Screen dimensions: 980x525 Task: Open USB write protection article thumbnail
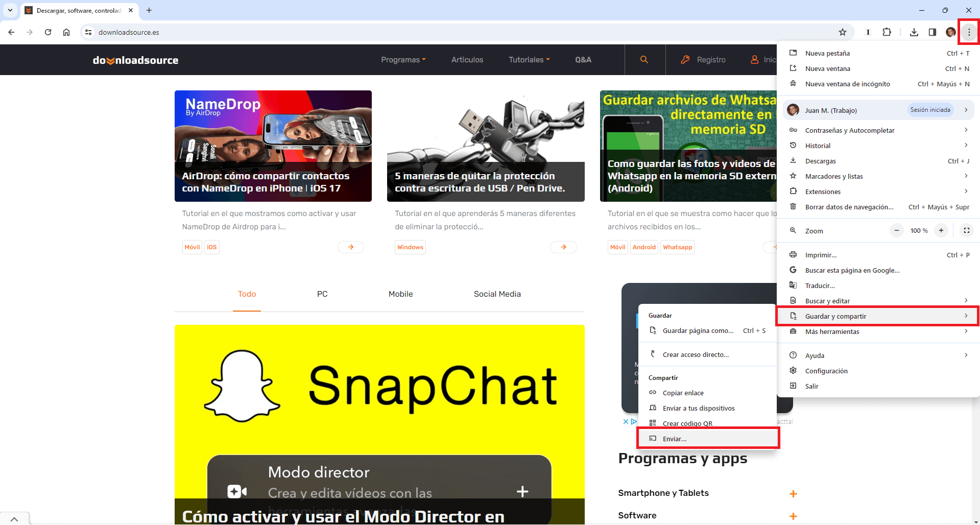pos(486,146)
